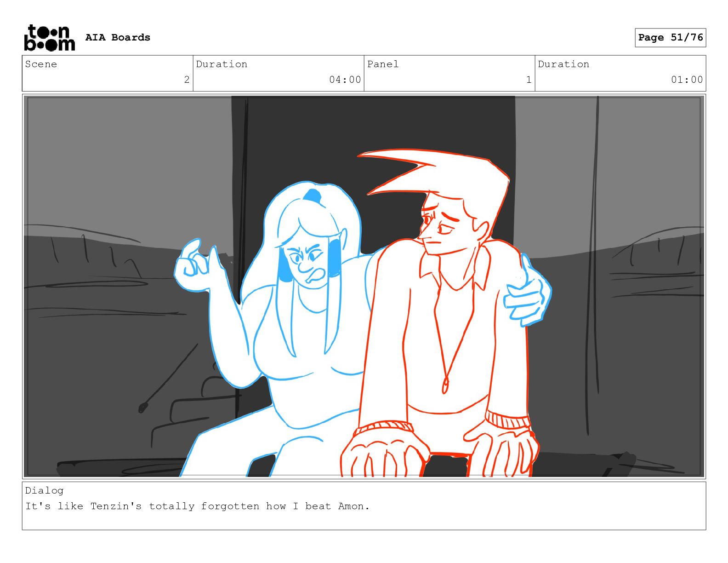Screen dimensions: 728x563
Task: Click the 'Dialog' label
Action: tap(44, 490)
